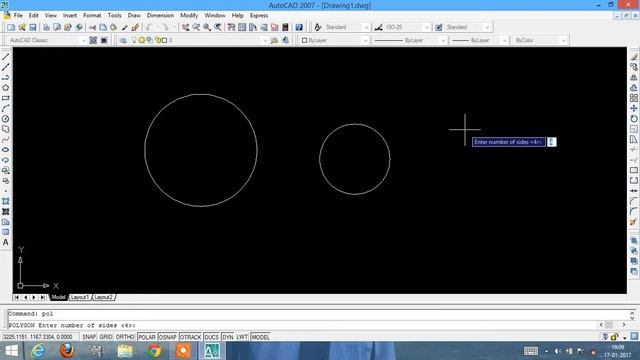This screenshot has height=360, width=640.
Task: Open the File menu
Action: click(18, 16)
